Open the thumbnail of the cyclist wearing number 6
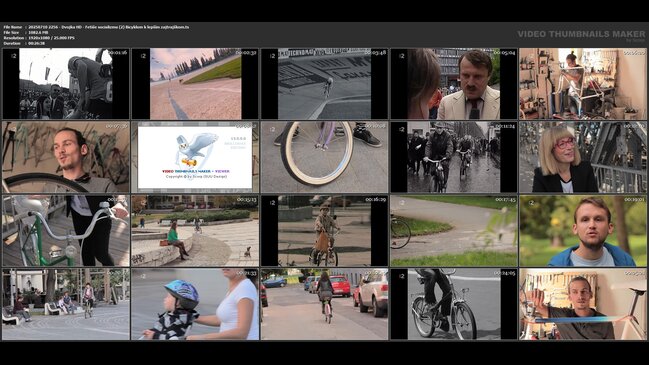The height and width of the screenshot is (365, 649). (x=66, y=84)
